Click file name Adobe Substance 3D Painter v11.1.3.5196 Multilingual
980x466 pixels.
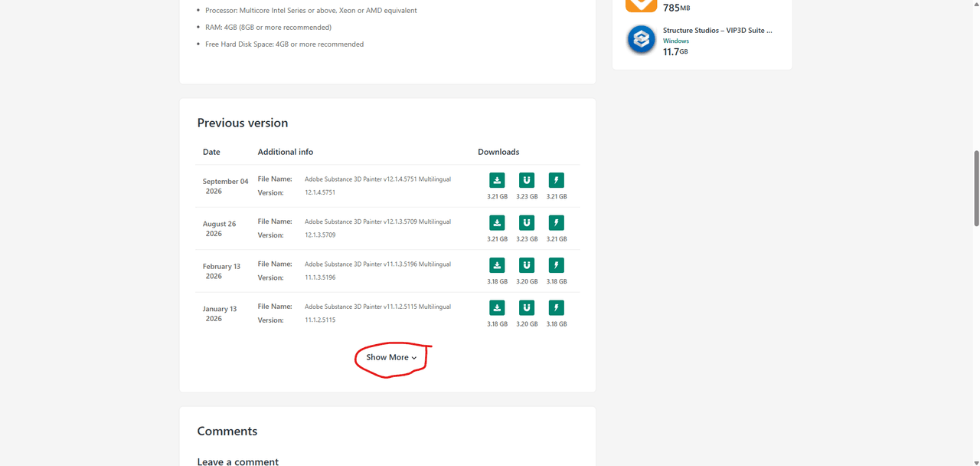pyautogui.click(x=377, y=264)
